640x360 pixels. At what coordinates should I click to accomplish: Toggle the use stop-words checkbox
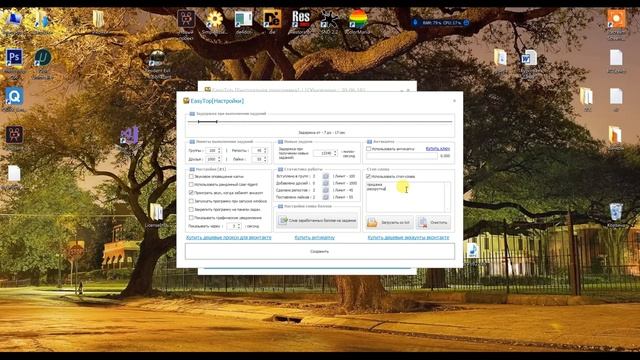369,176
